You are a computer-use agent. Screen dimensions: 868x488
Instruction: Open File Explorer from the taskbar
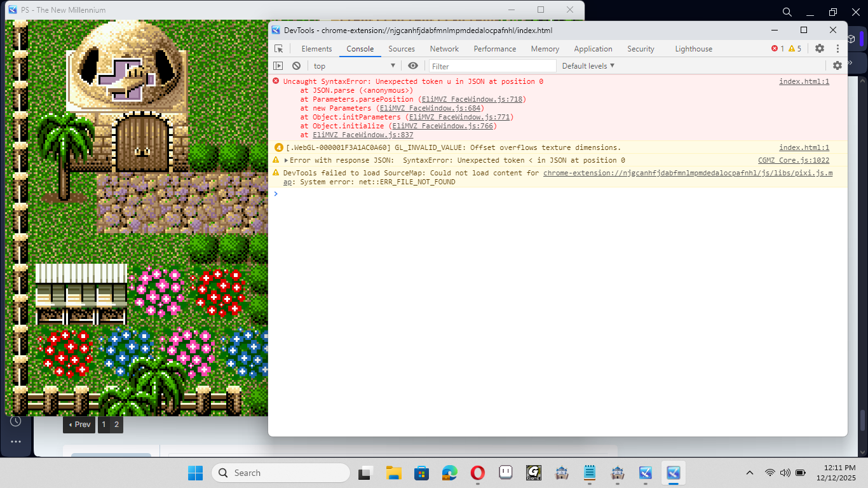(394, 473)
